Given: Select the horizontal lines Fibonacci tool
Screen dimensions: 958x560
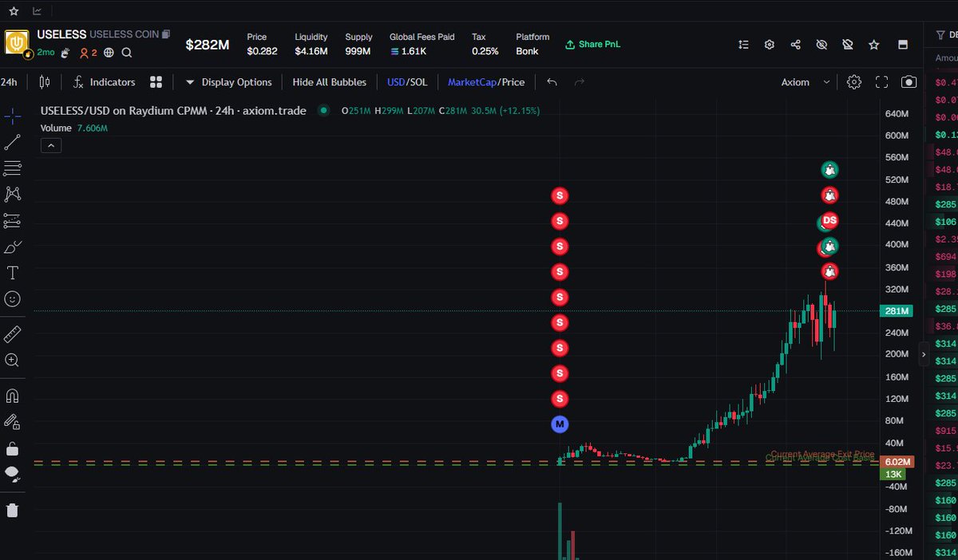Looking at the screenshot, I should 12,168.
